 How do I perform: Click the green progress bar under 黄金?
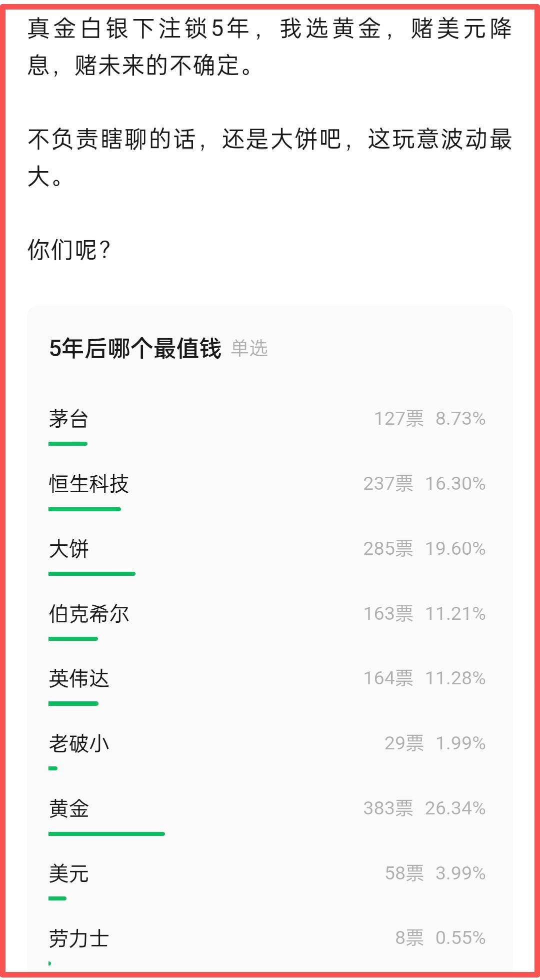pyautogui.click(x=106, y=834)
